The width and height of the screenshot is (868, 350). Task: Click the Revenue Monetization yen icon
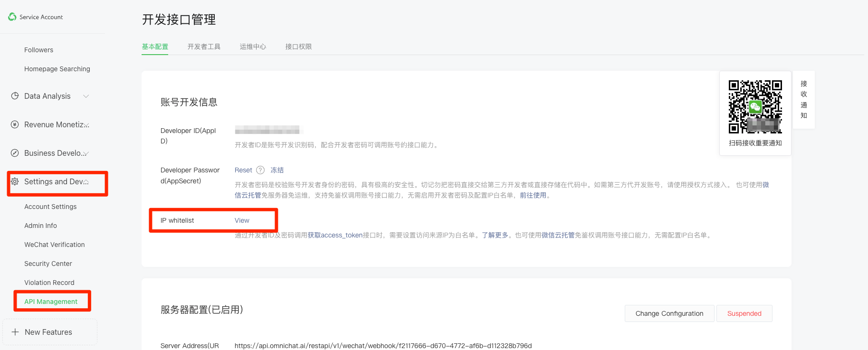(x=15, y=124)
